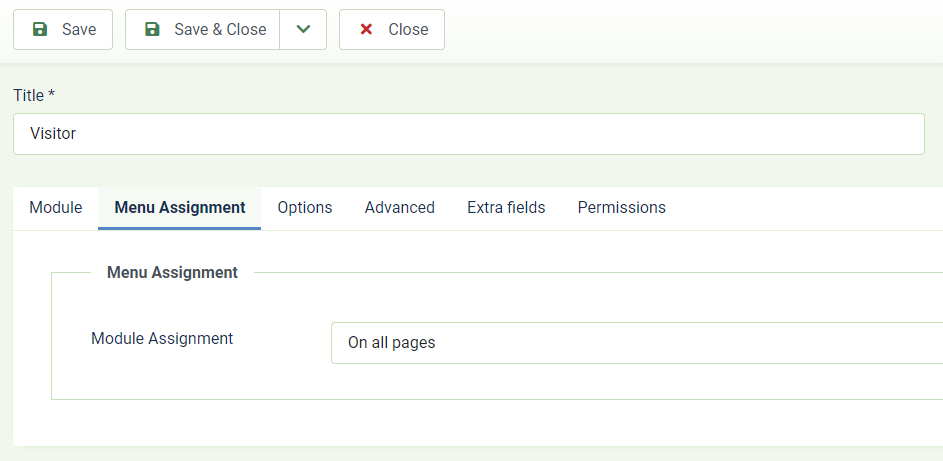Click the Save & Close button label
The width and height of the screenshot is (943, 461).
click(x=220, y=29)
